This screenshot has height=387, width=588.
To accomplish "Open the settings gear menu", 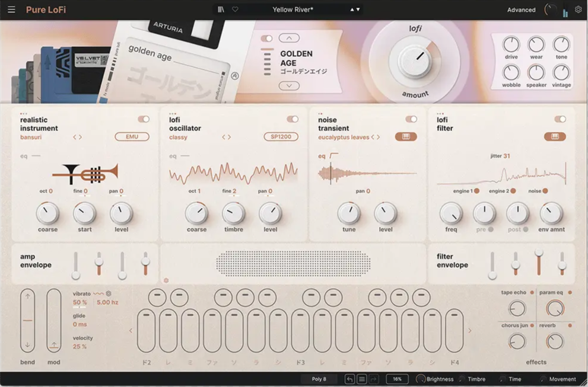I will pyautogui.click(x=579, y=10).
